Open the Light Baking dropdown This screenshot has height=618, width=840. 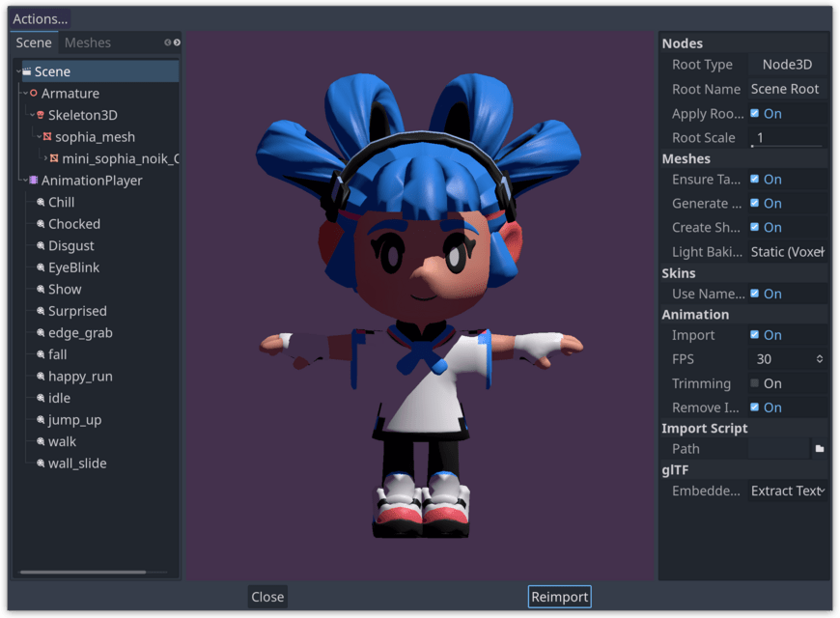pos(787,252)
